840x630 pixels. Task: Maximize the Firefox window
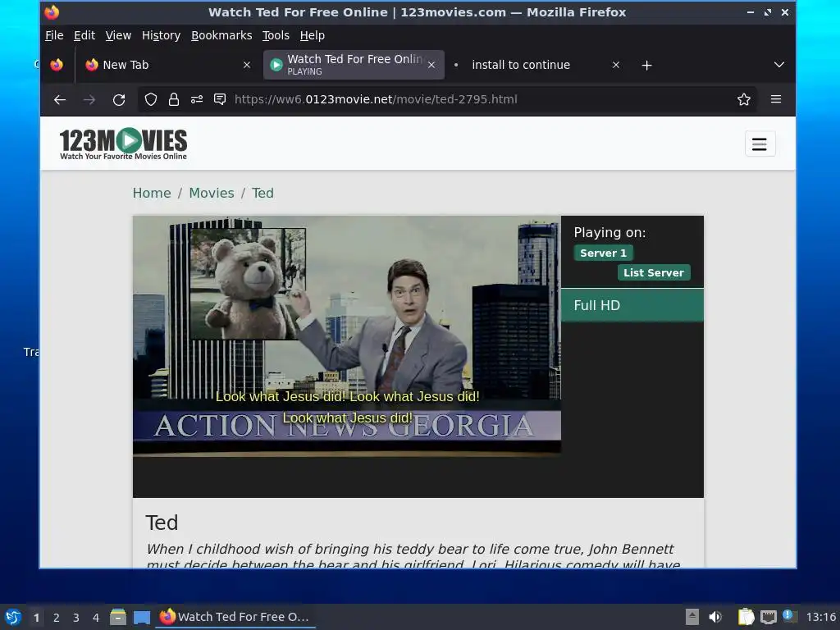768,12
